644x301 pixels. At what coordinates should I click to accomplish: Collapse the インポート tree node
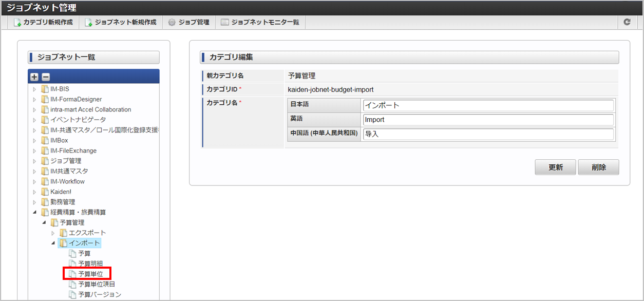(53, 243)
